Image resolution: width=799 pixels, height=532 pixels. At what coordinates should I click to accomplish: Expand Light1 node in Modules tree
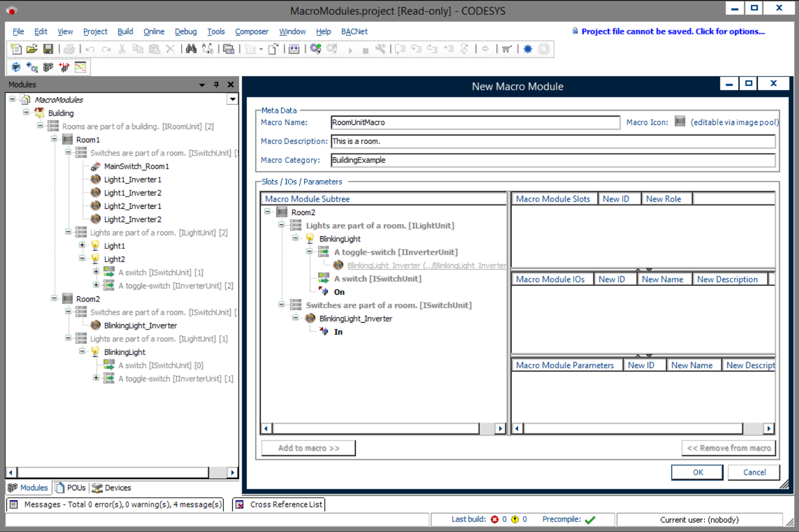tap(82, 245)
